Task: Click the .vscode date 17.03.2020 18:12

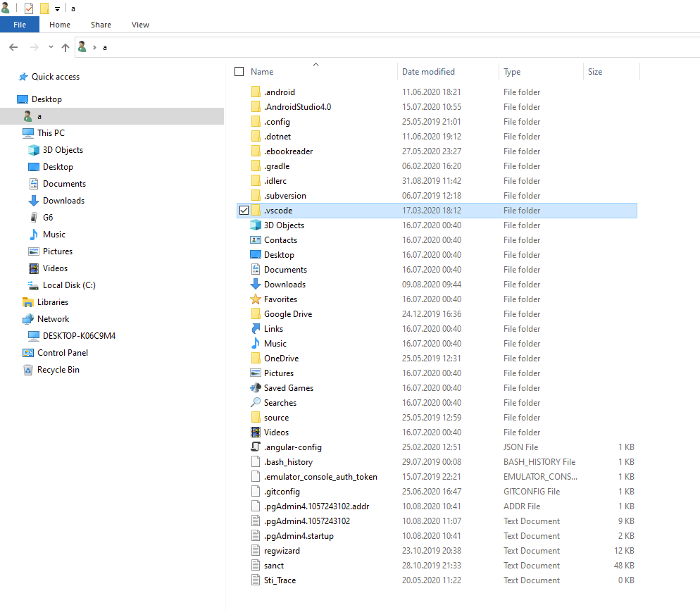Action: (x=432, y=211)
